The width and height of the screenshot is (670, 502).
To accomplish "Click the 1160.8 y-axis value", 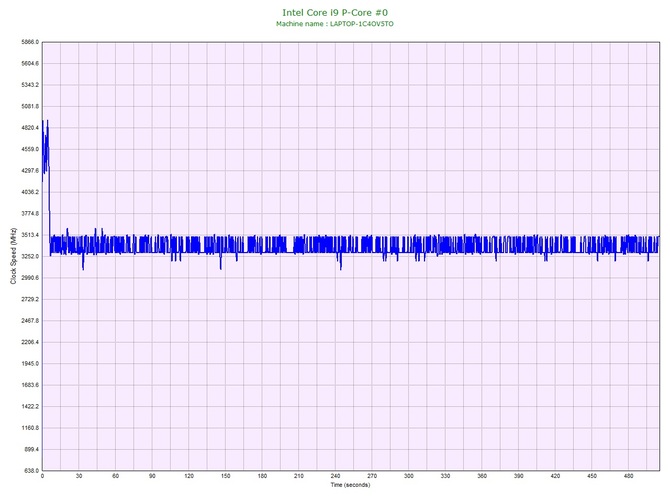I will tap(30, 428).
